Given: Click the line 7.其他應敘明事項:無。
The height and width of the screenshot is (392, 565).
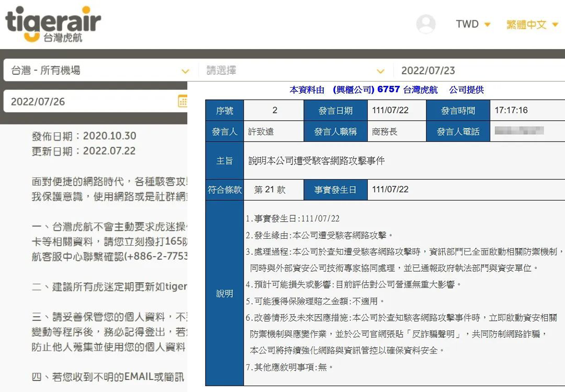Looking at the screenshot, I should tap(290, 367).
